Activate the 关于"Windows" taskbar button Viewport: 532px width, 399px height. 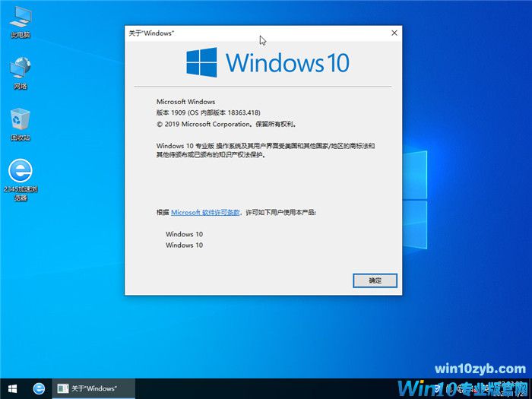(93, 388)
